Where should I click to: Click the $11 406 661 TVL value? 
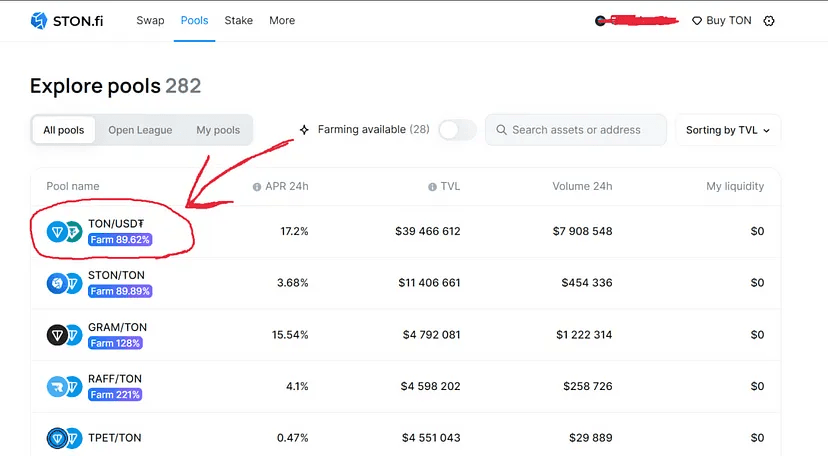429,283
